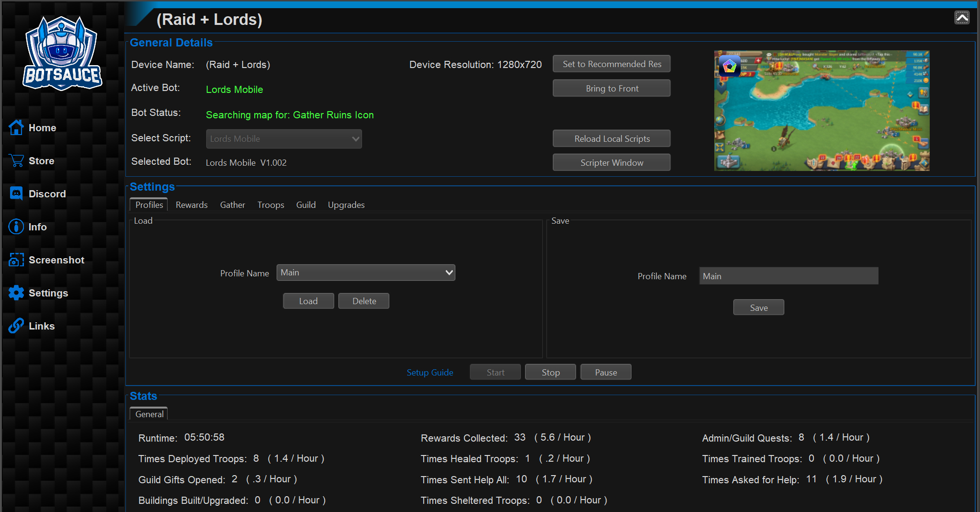The image size is (980, 512).
Task: Click the Lords Mobile game preview thumbnail
Action: (822, 111)
